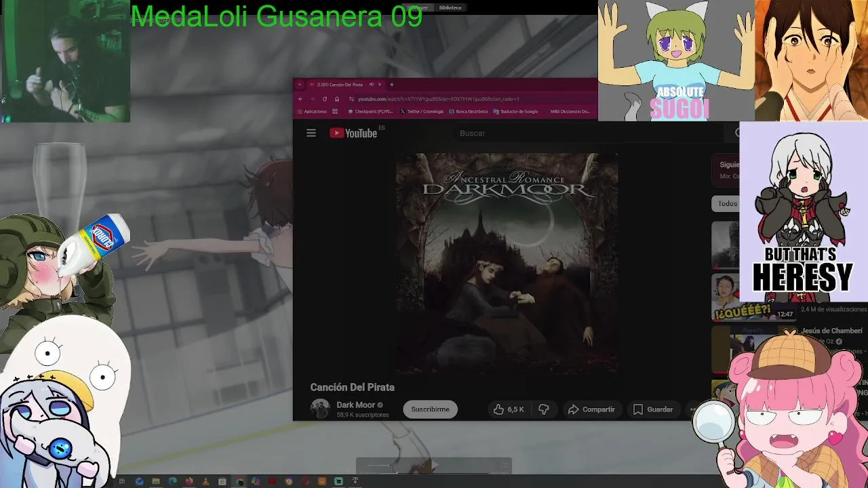Open site information icon in address bar
This screenshot has width=868, height=488.
click(351, 99)
